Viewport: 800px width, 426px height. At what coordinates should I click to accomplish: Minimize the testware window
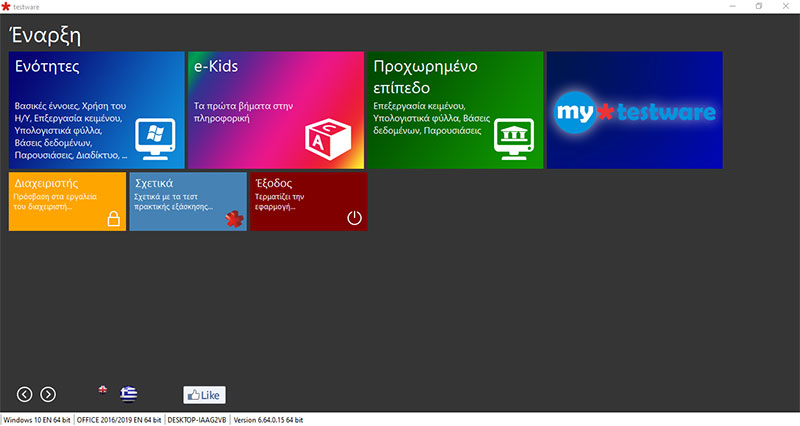point(733,6)
